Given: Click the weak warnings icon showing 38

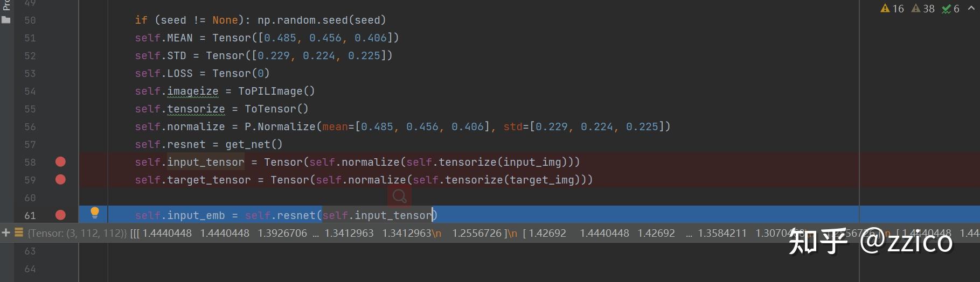Looking at the screenshot, I should pos(922,9).
